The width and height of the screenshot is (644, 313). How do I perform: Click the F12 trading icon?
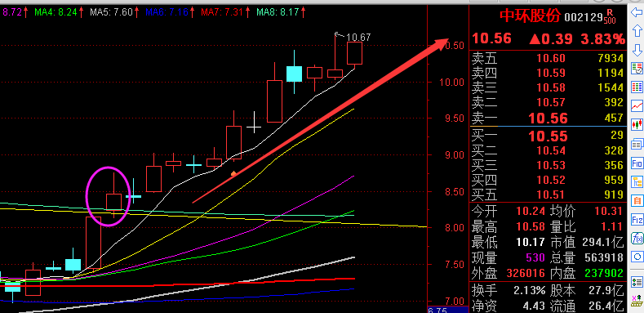click(637, 220)
